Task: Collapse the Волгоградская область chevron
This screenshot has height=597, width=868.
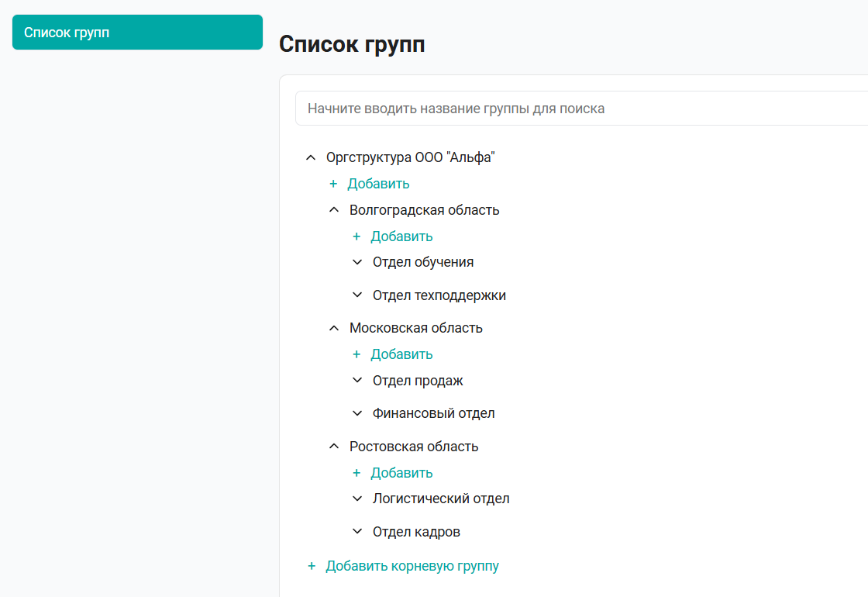Action: pyautogui.click(x=334, y=210)
